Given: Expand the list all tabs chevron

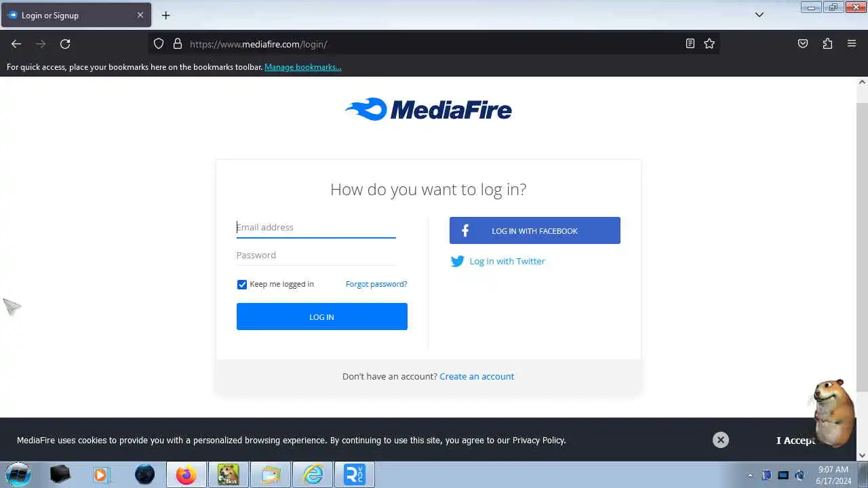Looking at the screenshot, I should 759,15.
